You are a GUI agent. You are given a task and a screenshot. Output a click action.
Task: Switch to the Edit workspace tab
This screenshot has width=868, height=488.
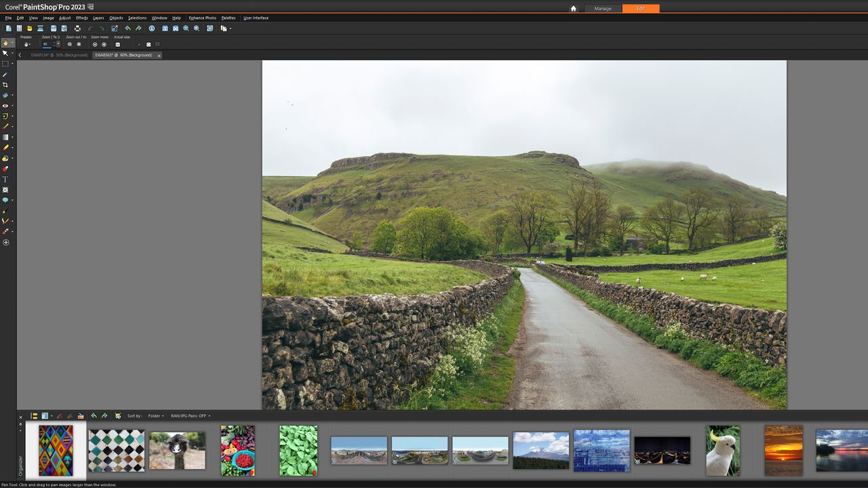[641, 9]
